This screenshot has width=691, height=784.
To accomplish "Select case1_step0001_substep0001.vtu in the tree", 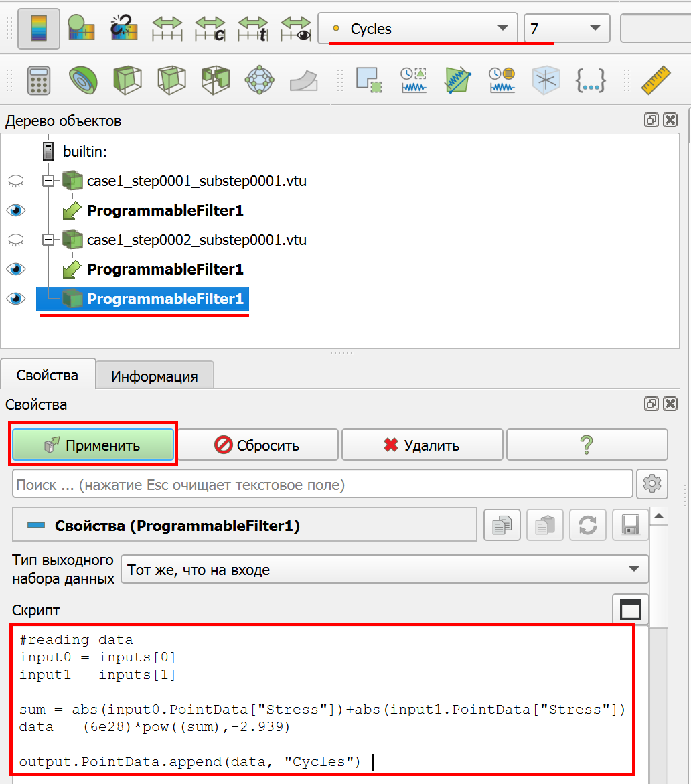I will pyautogui.click(x=196, y=181).
